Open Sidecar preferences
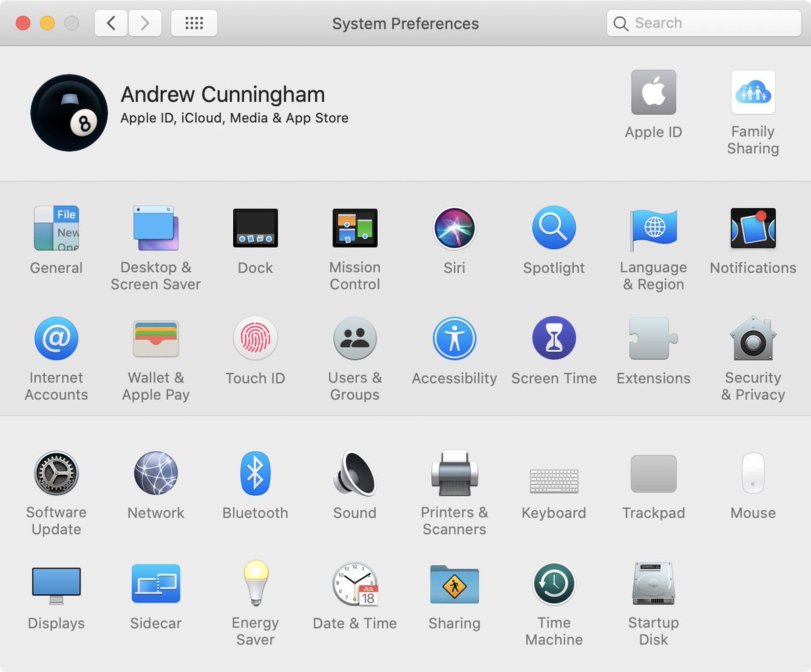 [155, 584]
